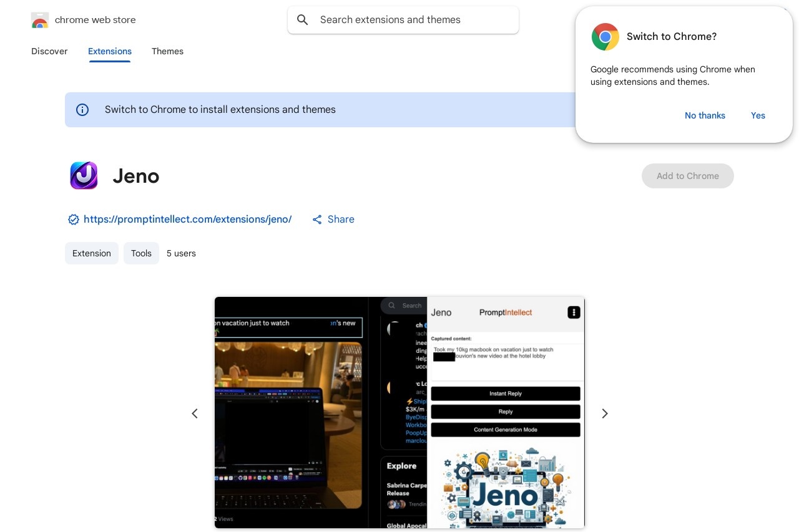
Task: Click the info icon in the blue banner
Action: (x=82, y=110)
